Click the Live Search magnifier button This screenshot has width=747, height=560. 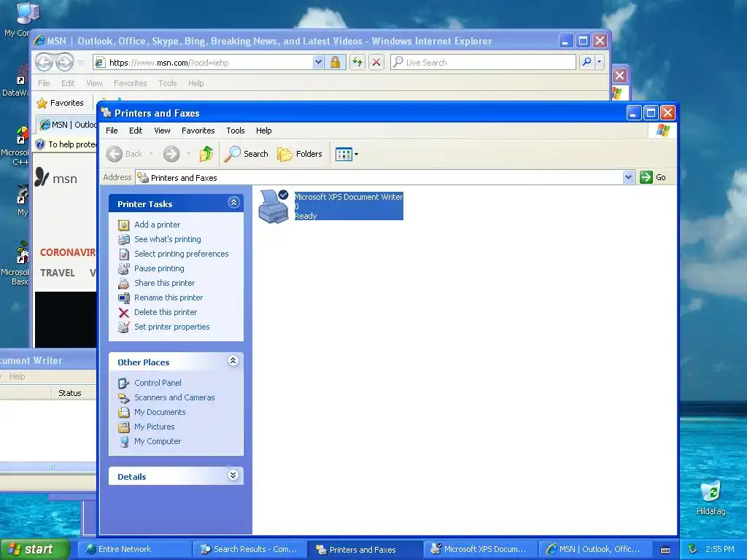point(587,62)
